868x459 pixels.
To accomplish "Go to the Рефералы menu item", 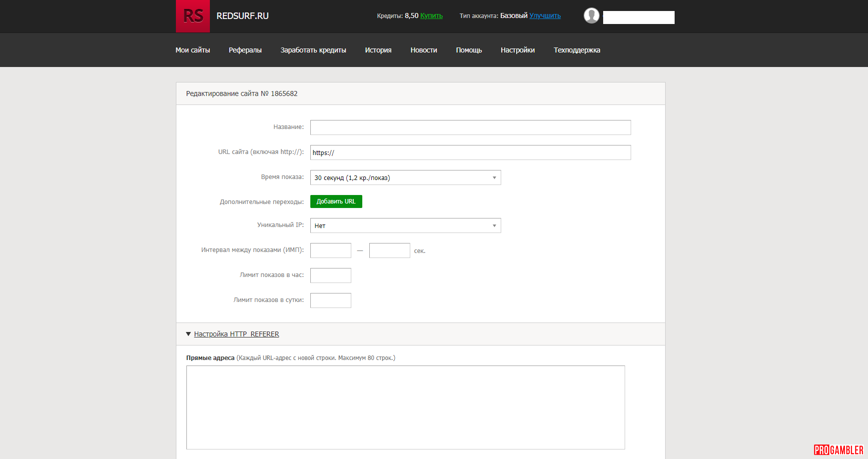I will click(x=245, y=50).
